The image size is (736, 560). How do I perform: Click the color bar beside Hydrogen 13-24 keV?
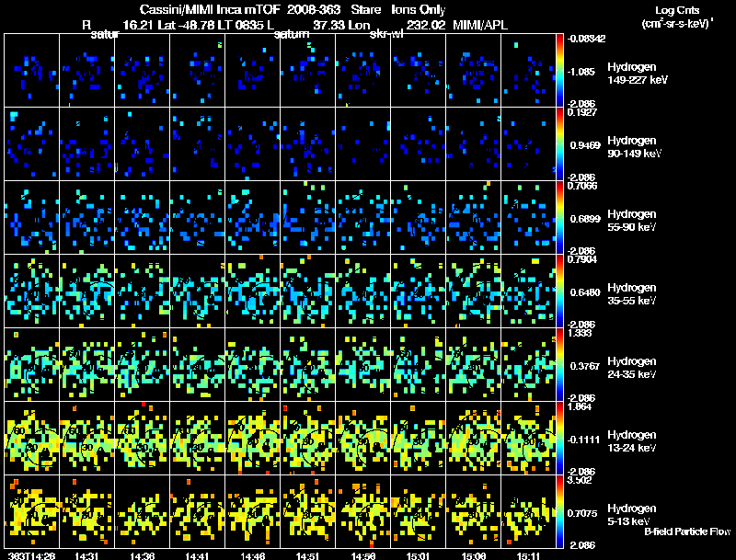tap(559, 439)
